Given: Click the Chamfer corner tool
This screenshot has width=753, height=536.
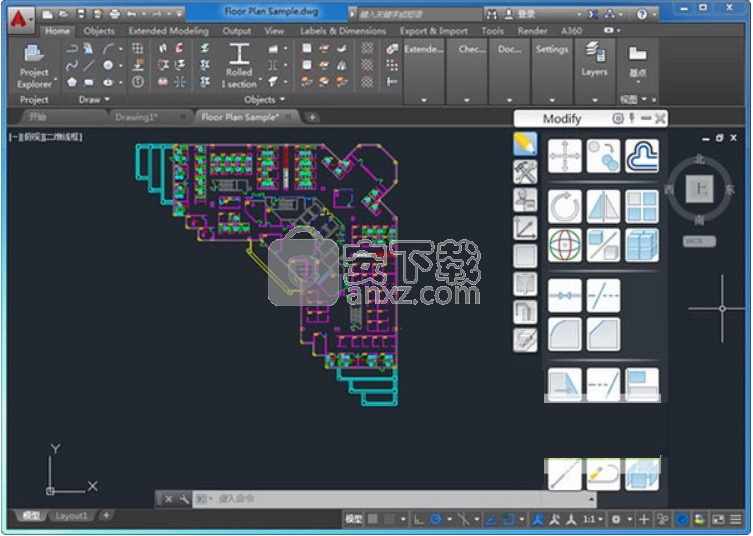Looking at the screenshot, I should pyautogui.click(x=603, y=334).
